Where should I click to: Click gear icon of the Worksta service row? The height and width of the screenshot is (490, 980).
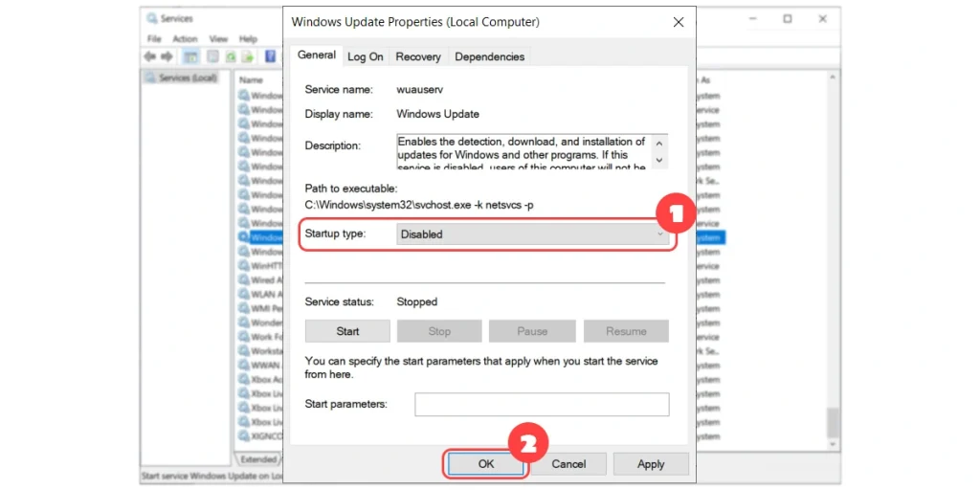tap(244, 350)
